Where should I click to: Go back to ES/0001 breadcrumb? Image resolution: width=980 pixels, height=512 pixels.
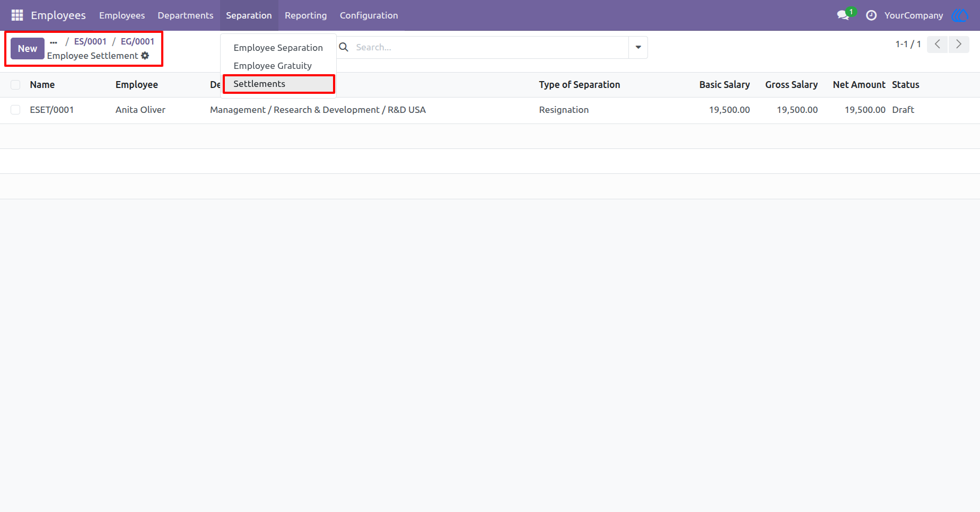pyautogui.click(x=90, y=41)
